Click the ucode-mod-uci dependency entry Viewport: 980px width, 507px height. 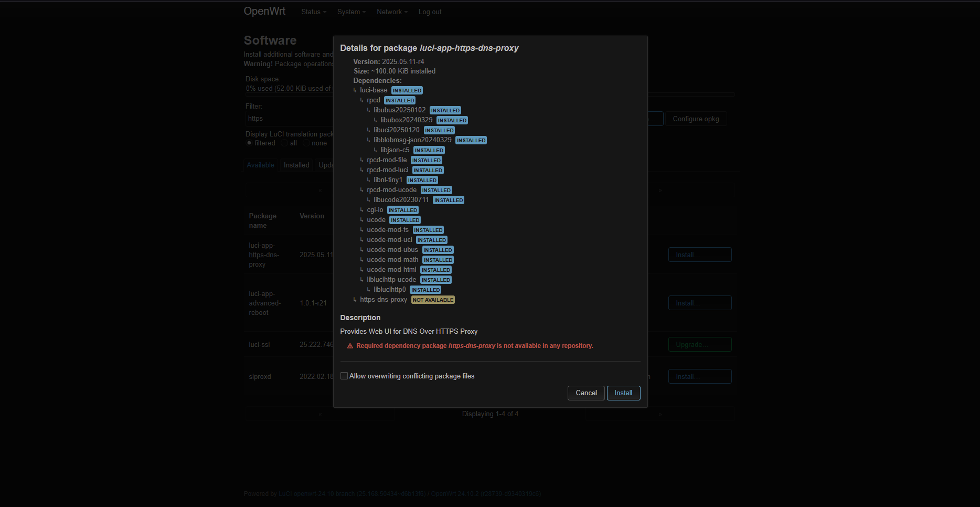(x=390, y=240)
